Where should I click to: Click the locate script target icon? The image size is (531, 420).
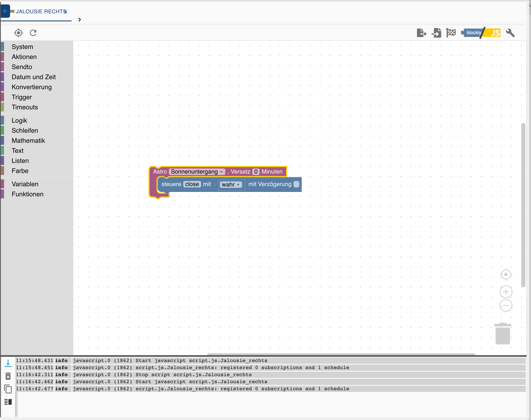[19, 33]
